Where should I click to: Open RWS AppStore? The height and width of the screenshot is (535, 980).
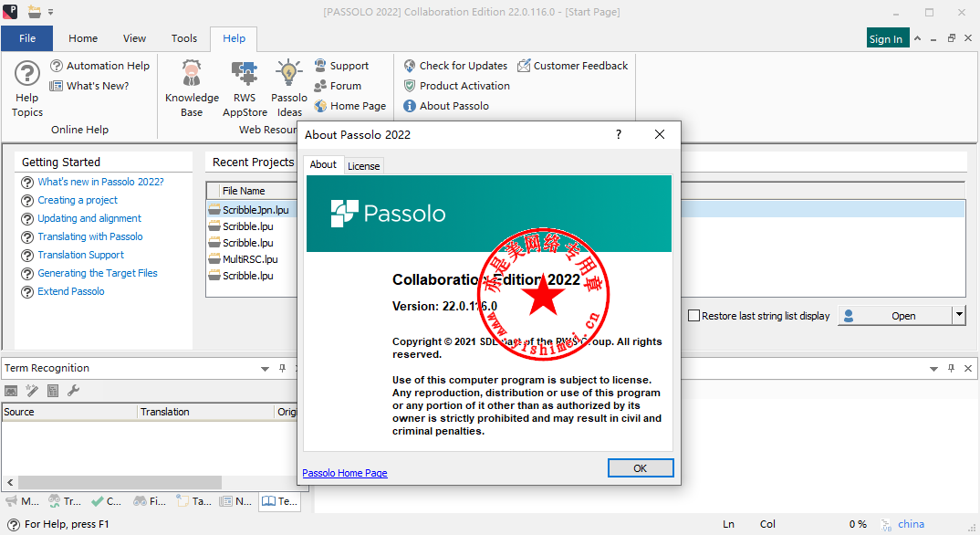click(245, 89)
